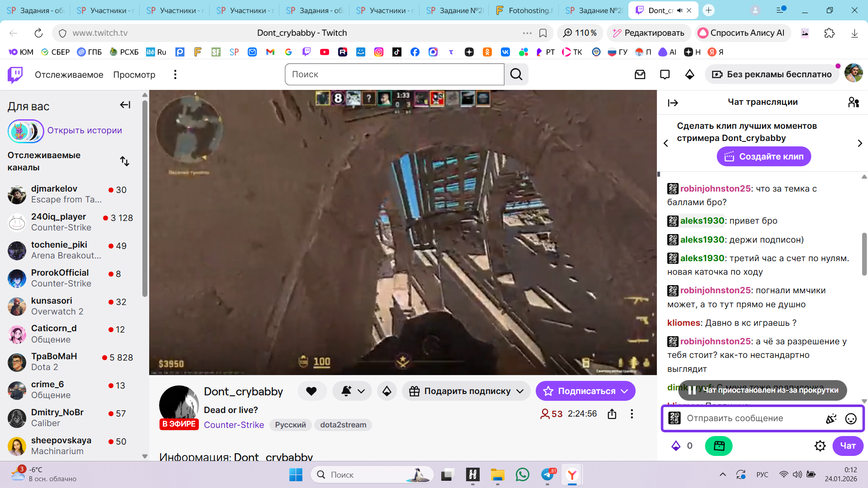Open the chat community users icon
This screenshot has width=868, height=488.
click(853, 103)
